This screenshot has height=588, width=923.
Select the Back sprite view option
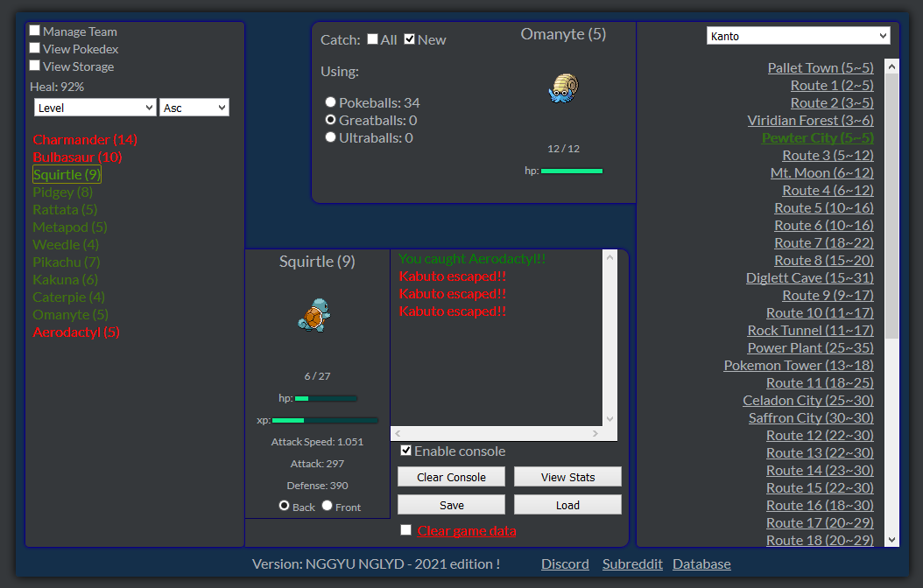[x=285, y=506]
